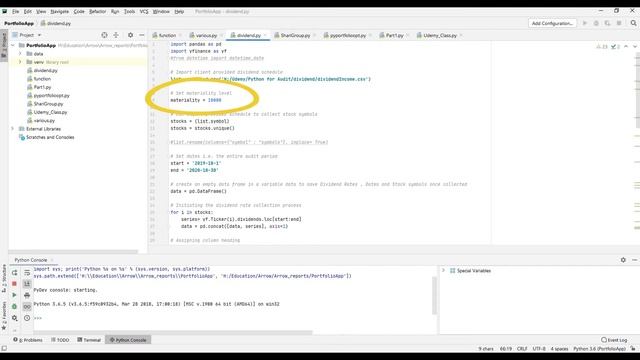640x360 pixels.
Task: Open the Refactor menu
Action: coord(98,11)
